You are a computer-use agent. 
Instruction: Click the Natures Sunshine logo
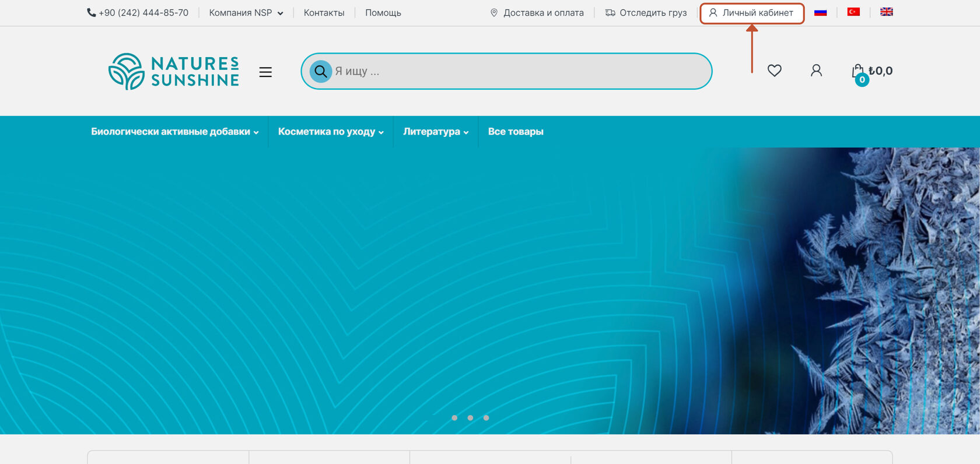click(x=174, y=72)
